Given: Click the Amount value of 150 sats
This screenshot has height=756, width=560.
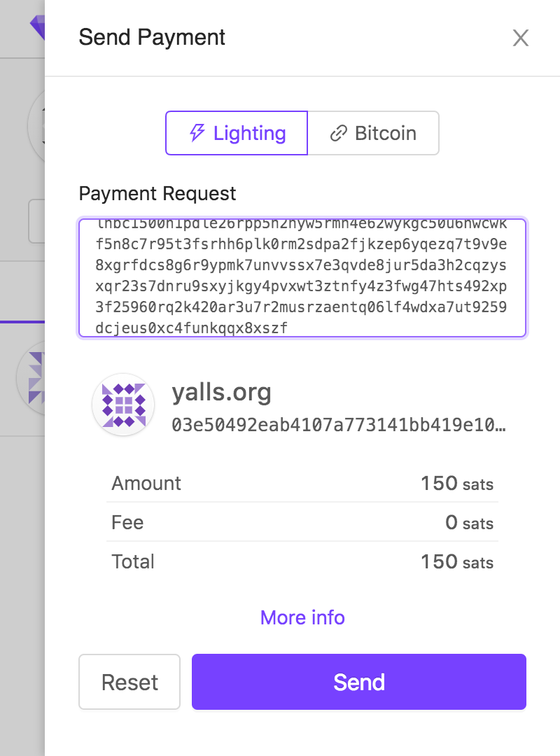Looking at the screenshot, I should 456,484.
